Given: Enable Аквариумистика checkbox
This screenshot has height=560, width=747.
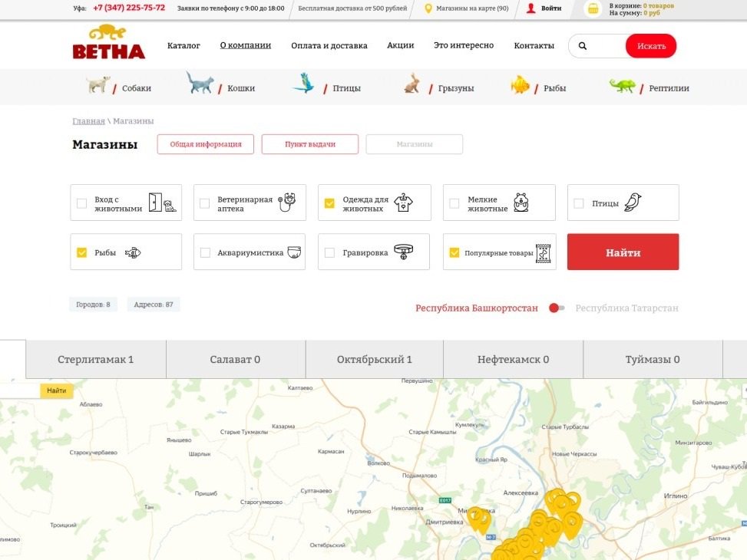Looking at the screenshot, I should pos(205,252).
